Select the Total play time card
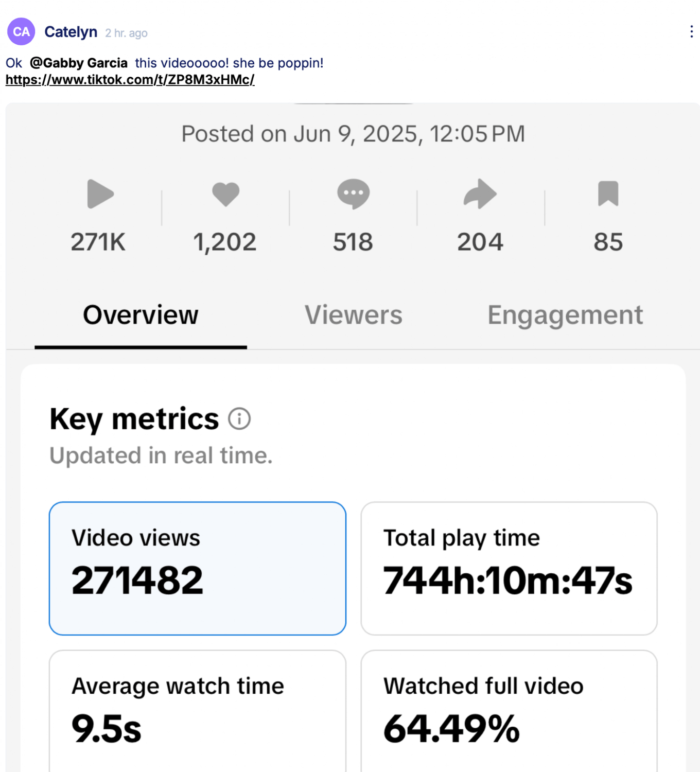The width and height of the screenshot is (700, 772). coord(509,568)
